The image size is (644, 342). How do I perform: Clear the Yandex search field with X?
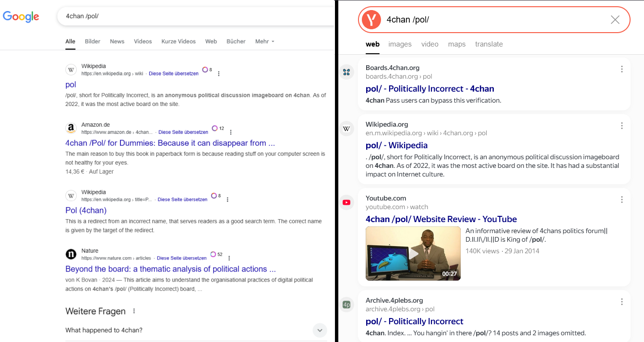pyautogui.click(x=615, y=20)
